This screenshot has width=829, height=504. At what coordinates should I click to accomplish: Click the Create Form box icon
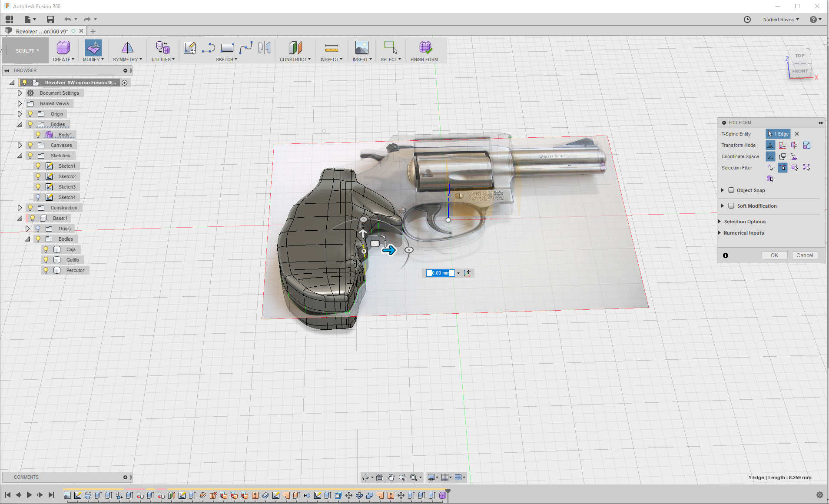click(x=63, y=48)
